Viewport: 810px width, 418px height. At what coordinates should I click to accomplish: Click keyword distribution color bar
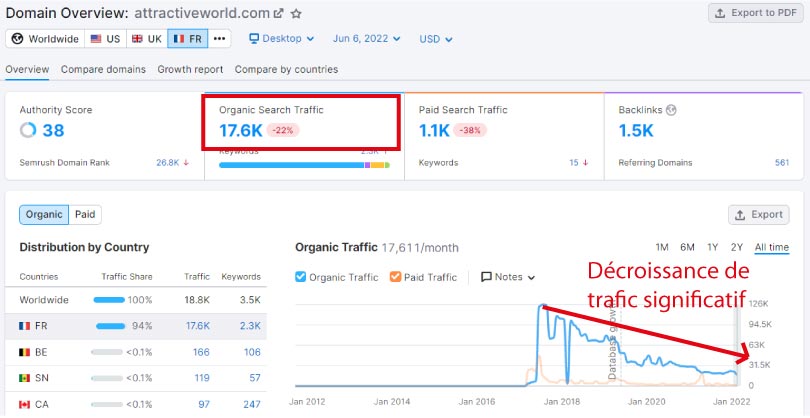tap(304, 165)
